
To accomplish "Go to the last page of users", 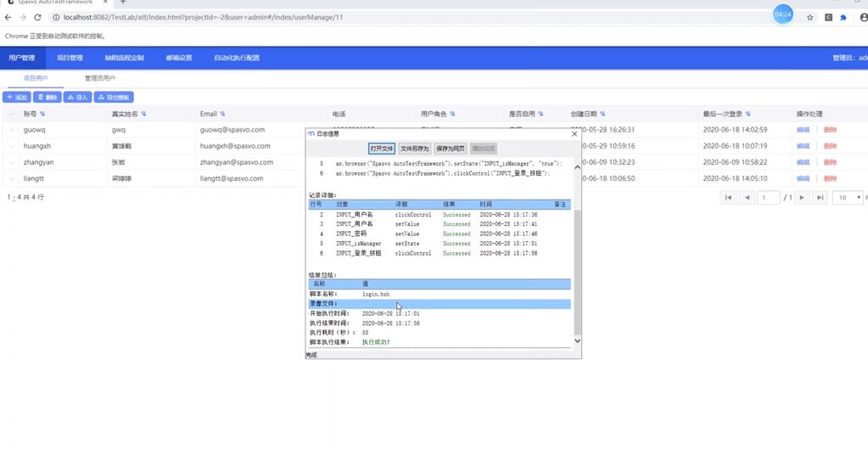I will pos(820,197).
